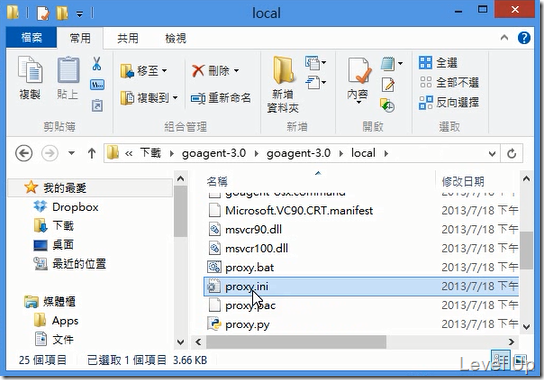This screenshot has height=380, width=544.
Task: Create a New folder (新增資料夾)
Action: pos(283,84)
